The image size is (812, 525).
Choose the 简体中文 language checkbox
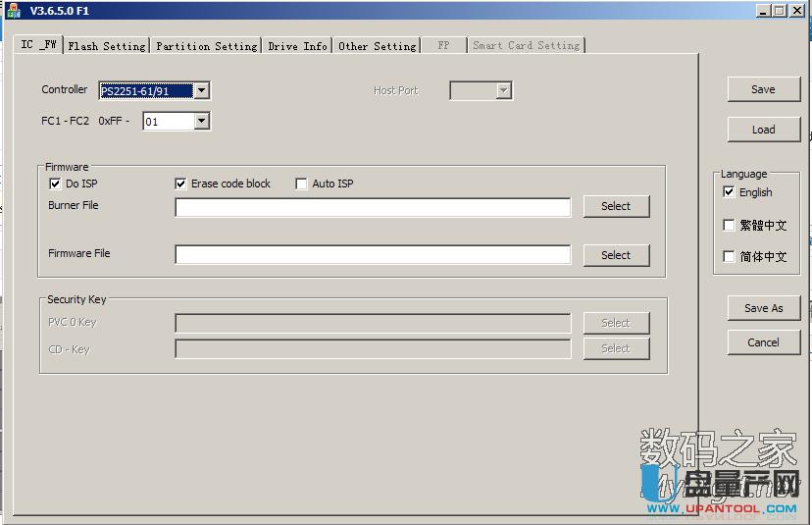729,256
